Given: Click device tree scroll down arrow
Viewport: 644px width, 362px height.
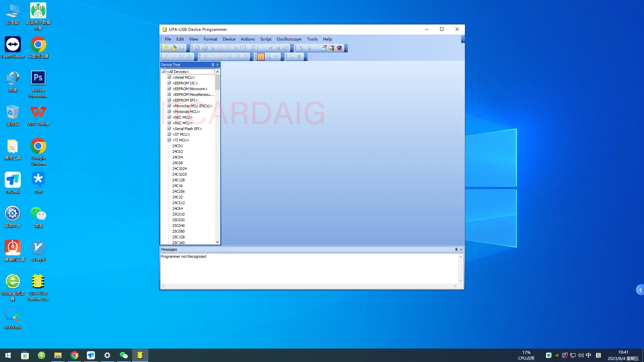Looking at the screenshot, I should pyautogui.click(x=217, y=242).
